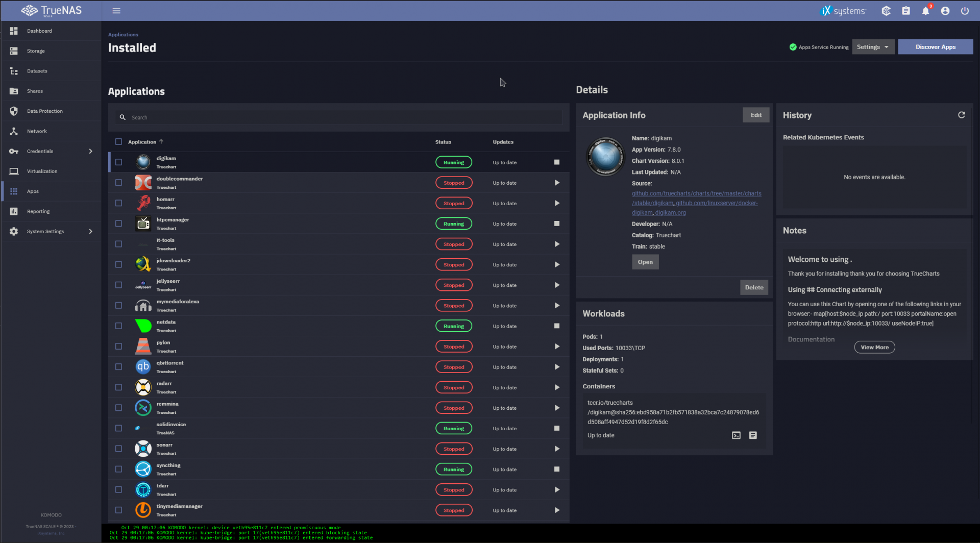This screenshot has width=980, height=543.
Task: Stop the netdata application
Action: (557, 326)
